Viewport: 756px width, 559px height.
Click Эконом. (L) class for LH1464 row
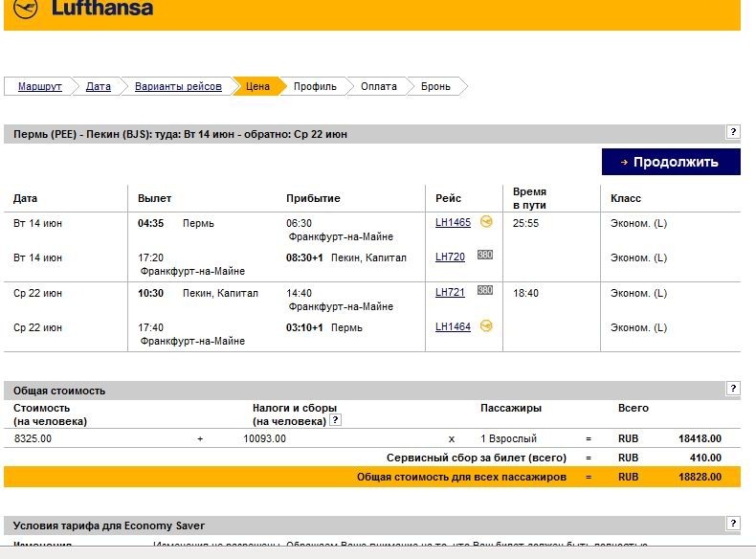click(638, 327)
